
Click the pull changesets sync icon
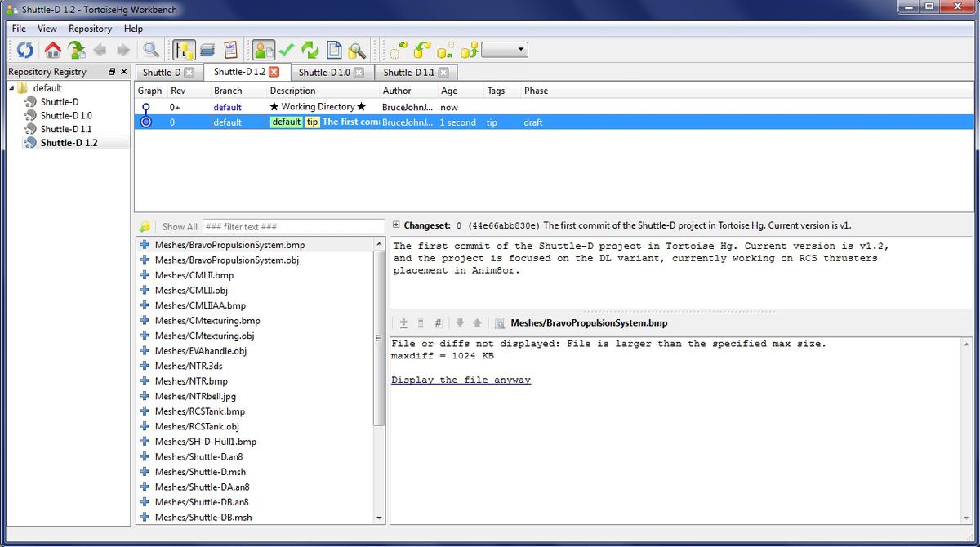click(421, 50)
